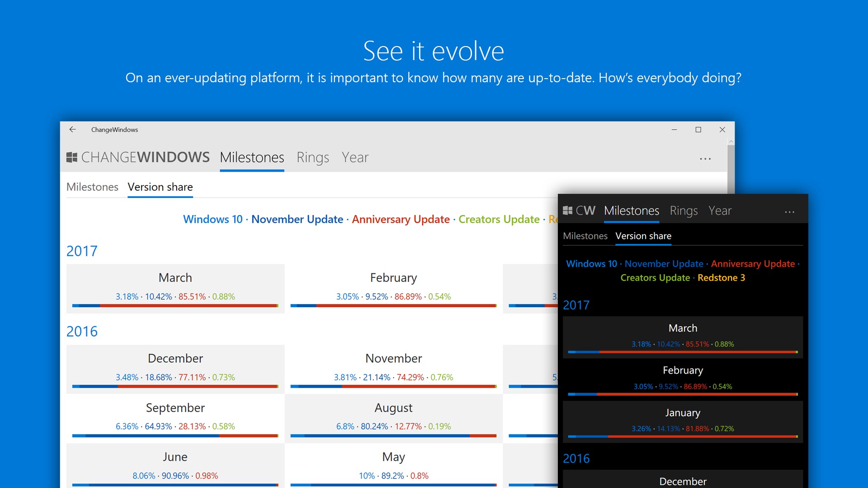
Task: Click the CW logo in the dark window
Action: 580,211
